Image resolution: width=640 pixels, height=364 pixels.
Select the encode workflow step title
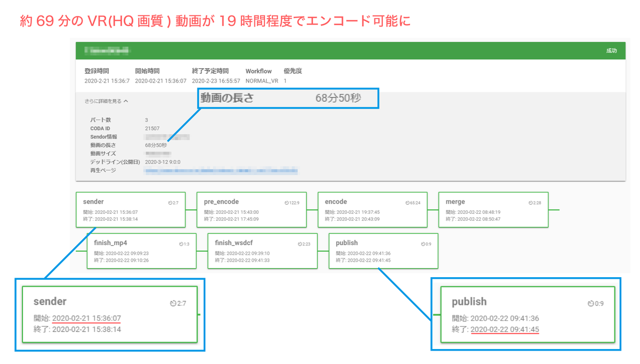[336, 202]
